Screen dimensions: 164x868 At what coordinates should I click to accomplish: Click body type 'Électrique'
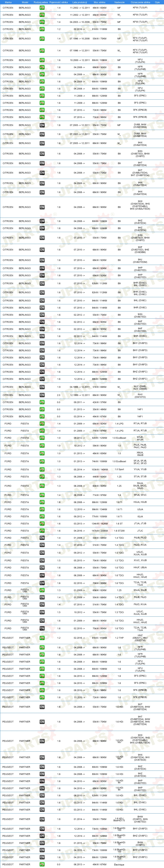tap(119, 864)
